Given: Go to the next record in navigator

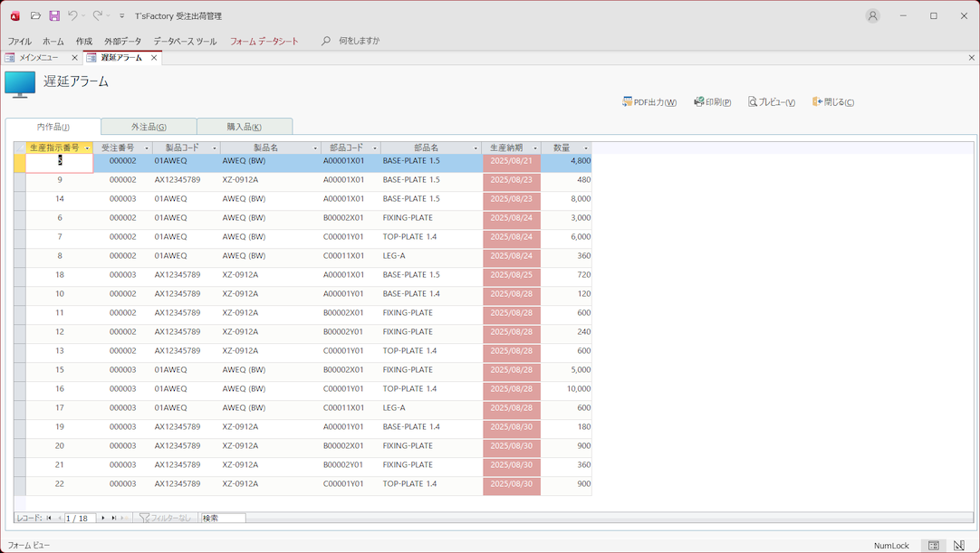Looking at the screenshot, I should tap(103, 518).
